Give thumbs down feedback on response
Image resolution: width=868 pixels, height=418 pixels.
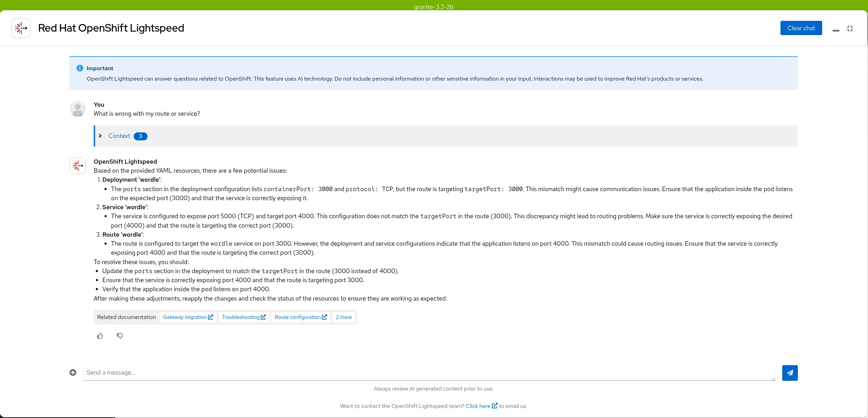(x=120, y=336)
